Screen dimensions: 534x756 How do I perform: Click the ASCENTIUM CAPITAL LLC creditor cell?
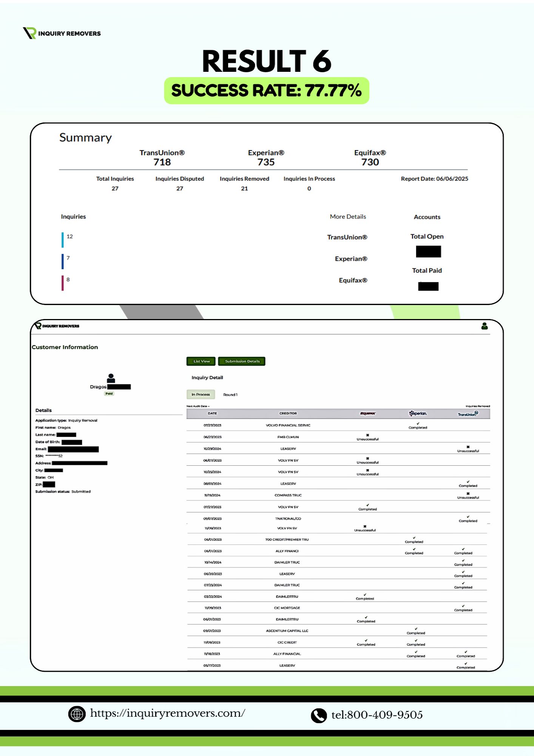click(287, 631)
